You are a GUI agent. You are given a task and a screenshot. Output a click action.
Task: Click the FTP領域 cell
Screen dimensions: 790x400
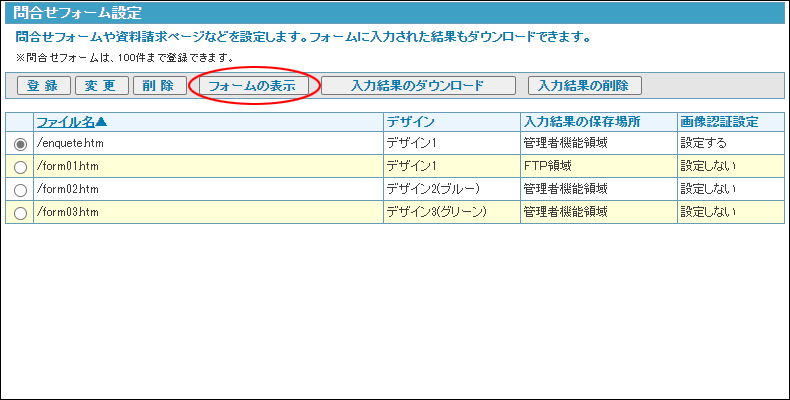click(x=549, y=166)
